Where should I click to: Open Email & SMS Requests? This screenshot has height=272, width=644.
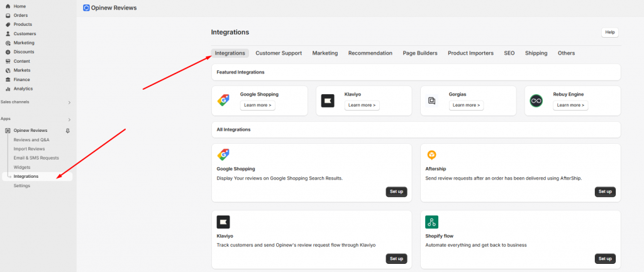36,158
